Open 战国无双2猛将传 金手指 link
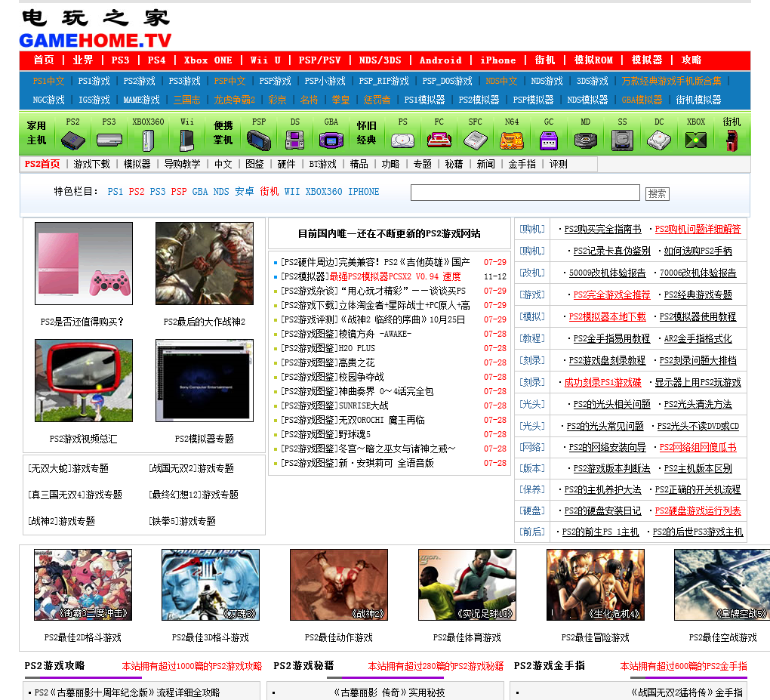The height and width of the screenshot is (700, 770). click(686, 692)
